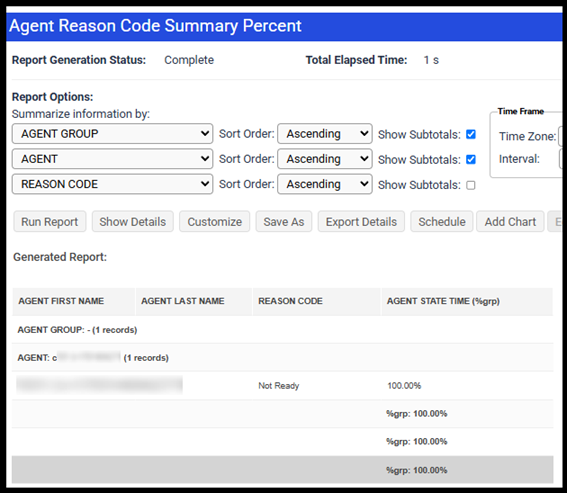Screen dimensions: 567x493
Task: Open the AGENT GROUP summarize dropdown
Action: coord(112,134)
